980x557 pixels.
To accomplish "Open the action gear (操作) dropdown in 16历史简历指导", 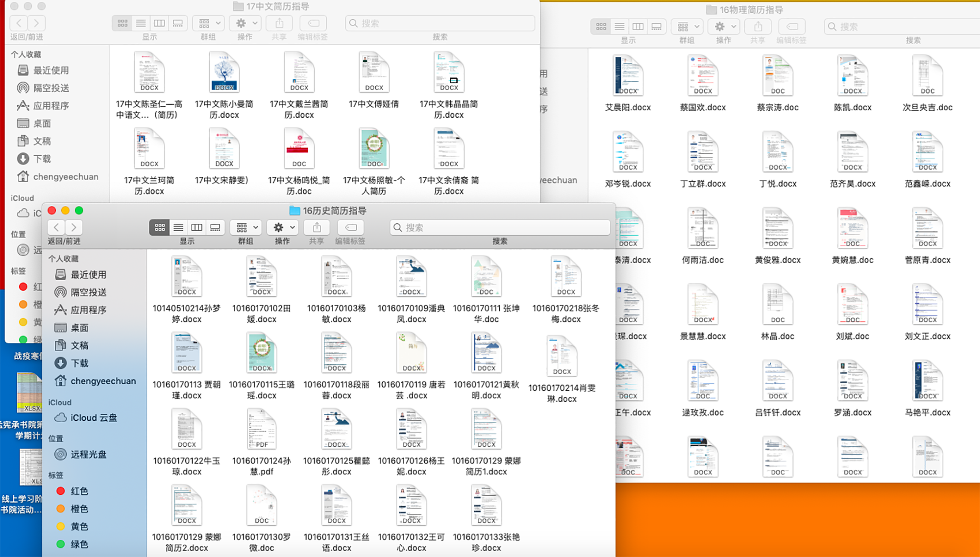I will (283, 227).
